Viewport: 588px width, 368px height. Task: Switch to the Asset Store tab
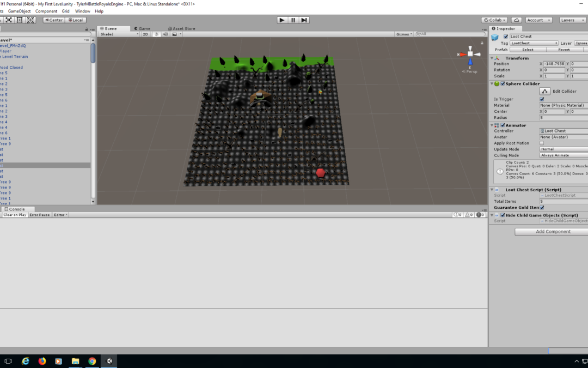tap(181, 28)
